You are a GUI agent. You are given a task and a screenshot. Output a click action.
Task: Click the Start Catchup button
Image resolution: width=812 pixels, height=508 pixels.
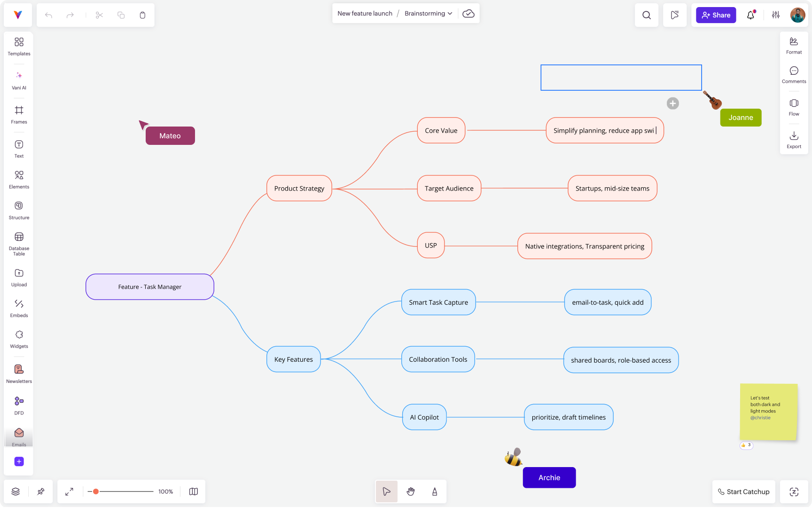click(x=744, y=492)
